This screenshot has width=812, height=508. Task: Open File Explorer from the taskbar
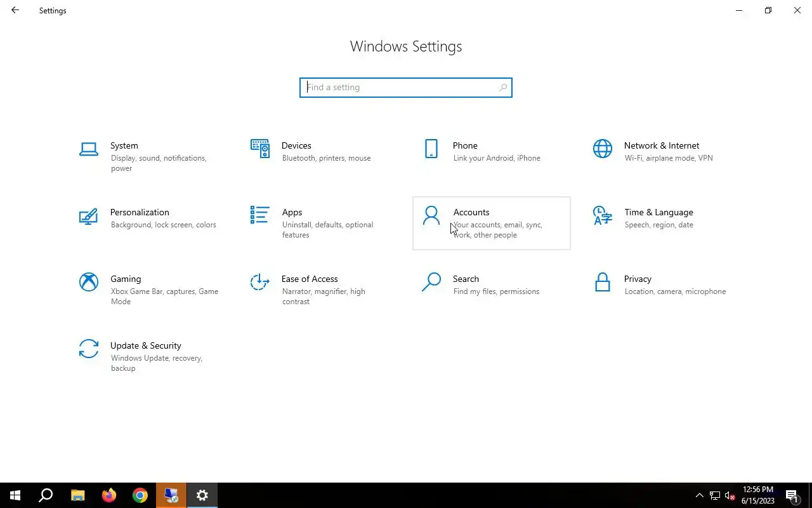point(77,495)
